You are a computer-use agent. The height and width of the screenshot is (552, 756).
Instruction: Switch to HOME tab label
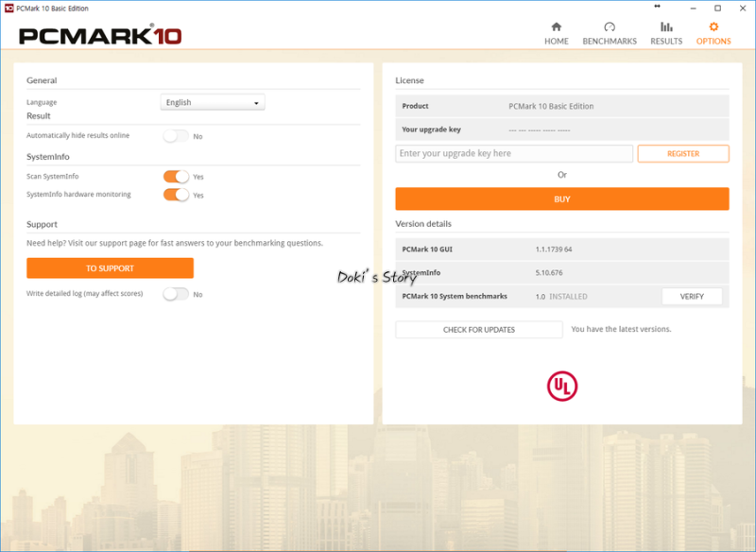(x=557, y=41)
